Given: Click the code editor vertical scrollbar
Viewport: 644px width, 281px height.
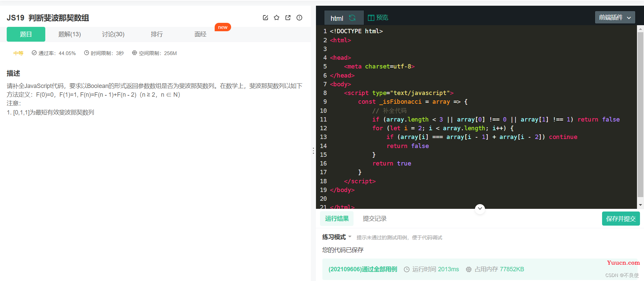Looking at the screenshot, I should [640, 114].
